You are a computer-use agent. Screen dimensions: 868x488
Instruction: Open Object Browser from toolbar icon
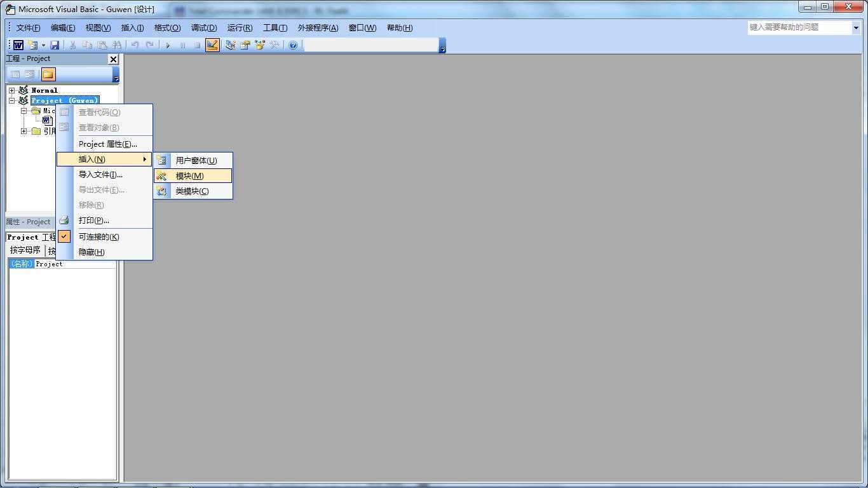point(259,45)
